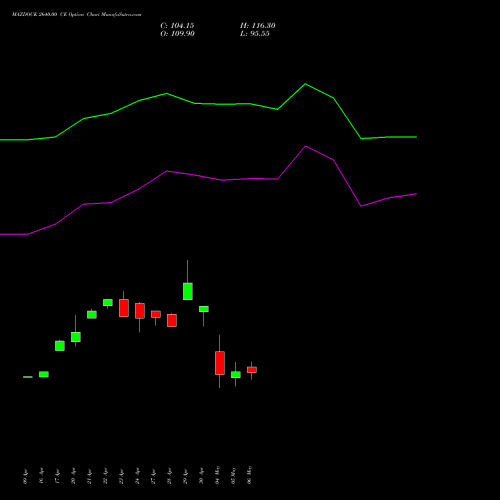Select the red candle on 24 Apr
The image size is (500, 500).
pos(140,311)
